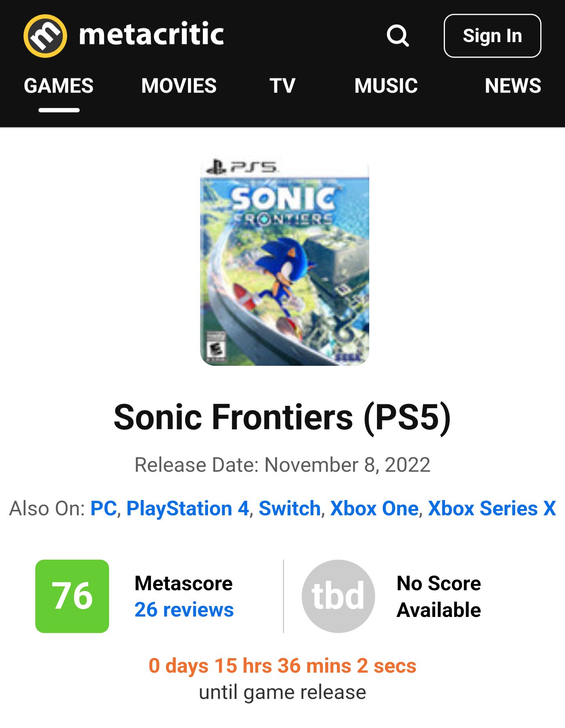This screenshot has height=728, width=565.
Task: Click the metacritic wordmark text
Action: click(151, 34)
